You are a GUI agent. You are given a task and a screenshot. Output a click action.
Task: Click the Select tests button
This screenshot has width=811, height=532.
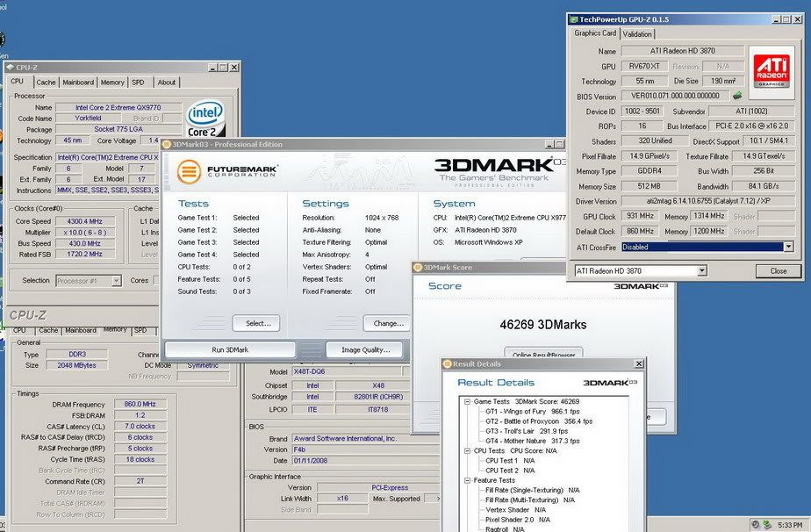pyautogui.click(x=256, y=323)
